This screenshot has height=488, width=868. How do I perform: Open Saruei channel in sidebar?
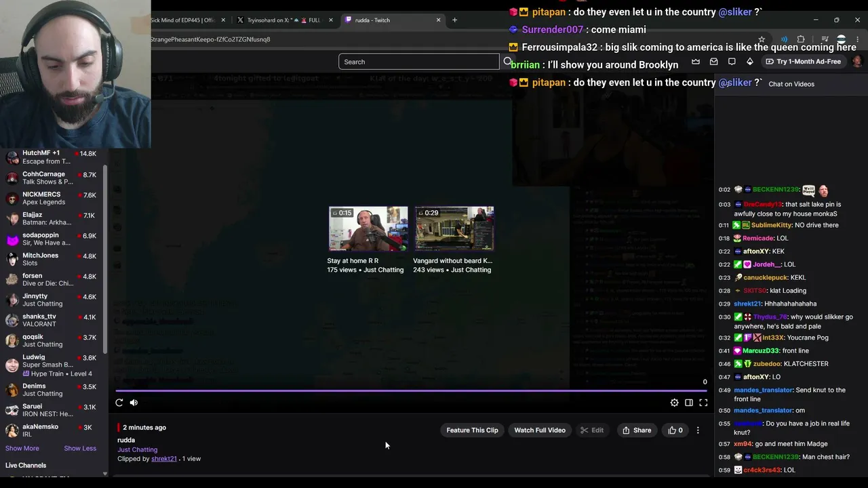pos(52,410)
